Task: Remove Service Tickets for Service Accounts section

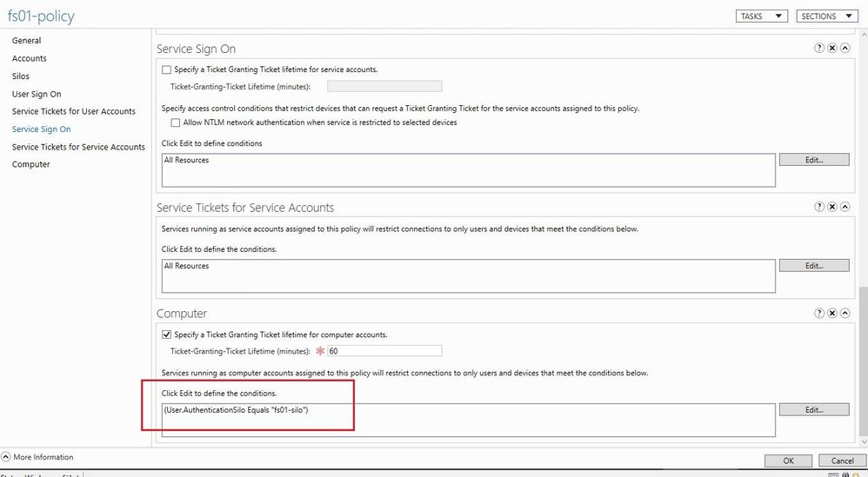Action: pos(832,207)
